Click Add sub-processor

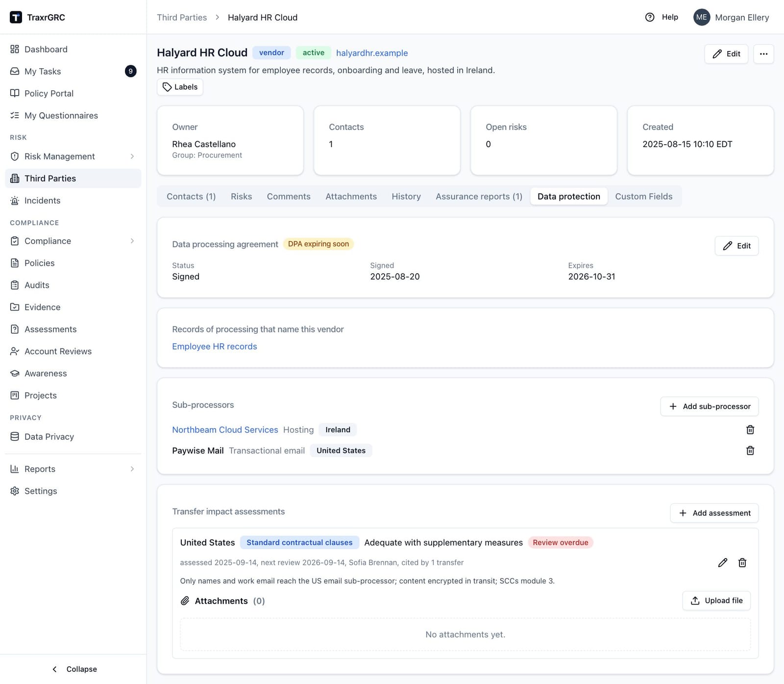[710, 406]
